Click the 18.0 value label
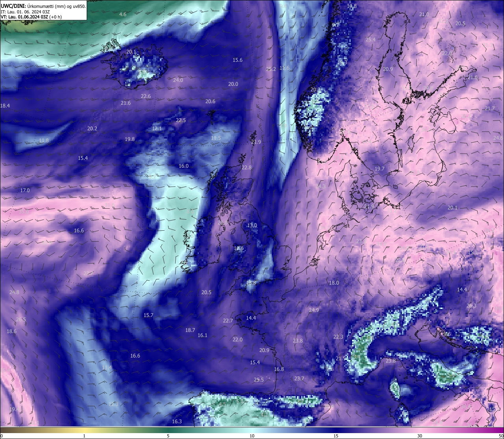The image size is (504, 439). [x=334, y=283]
